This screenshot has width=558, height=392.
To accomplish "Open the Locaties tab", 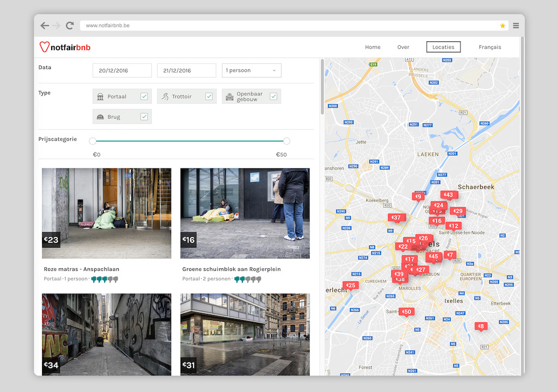I will coord(444,47).
